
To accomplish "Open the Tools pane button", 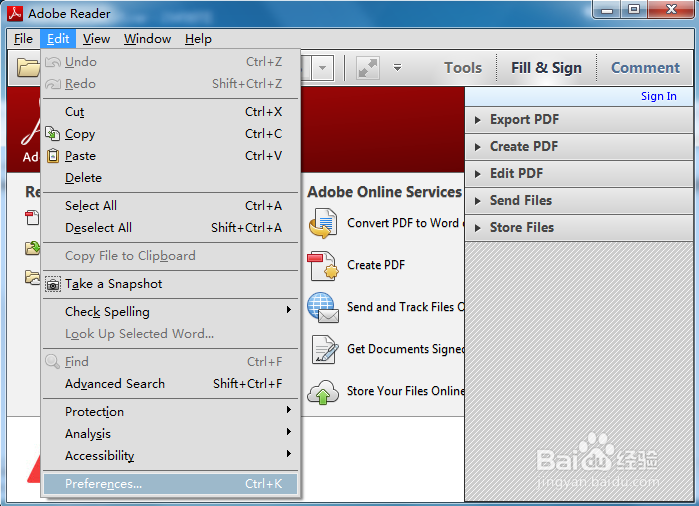I will tap(463, 68).
